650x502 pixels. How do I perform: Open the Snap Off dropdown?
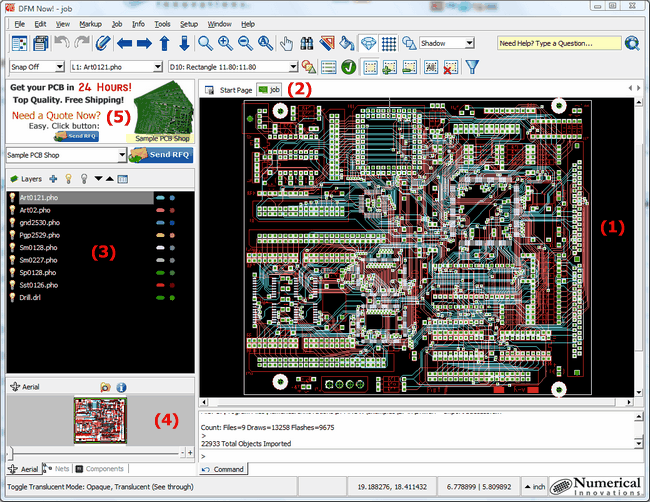point(60,67)
